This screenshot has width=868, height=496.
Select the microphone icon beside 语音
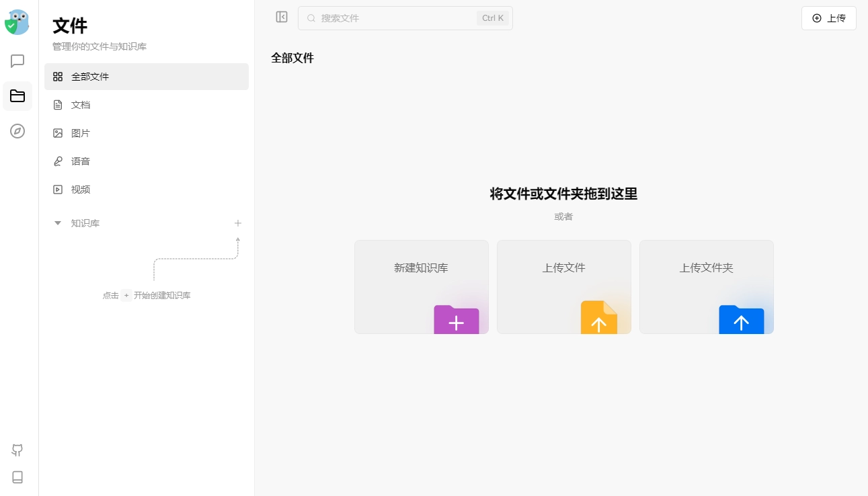[58, 161]
